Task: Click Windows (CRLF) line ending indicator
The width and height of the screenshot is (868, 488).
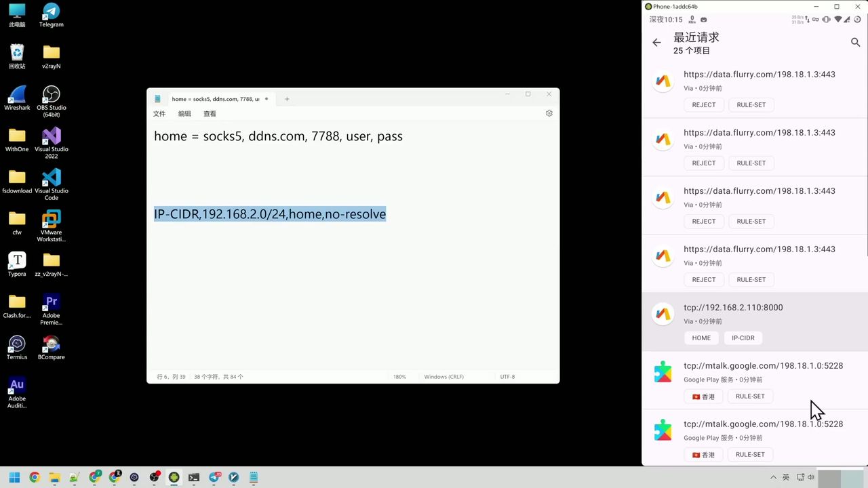Action: point(443,377)
